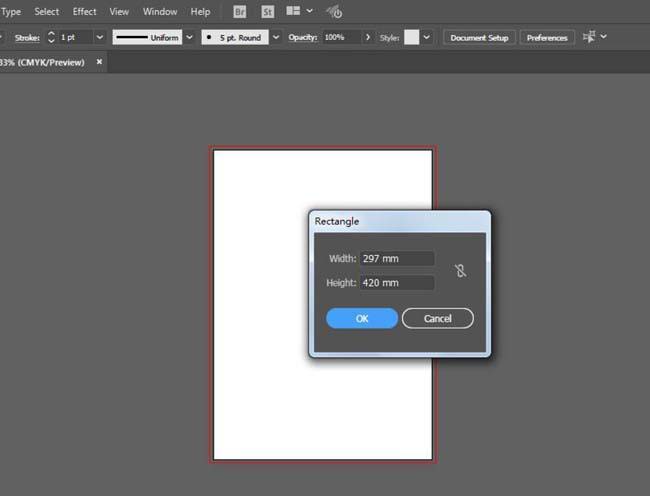The height and width of the screenshot is (496, 650).
Task: Open the Help menu
Action: 200,12
